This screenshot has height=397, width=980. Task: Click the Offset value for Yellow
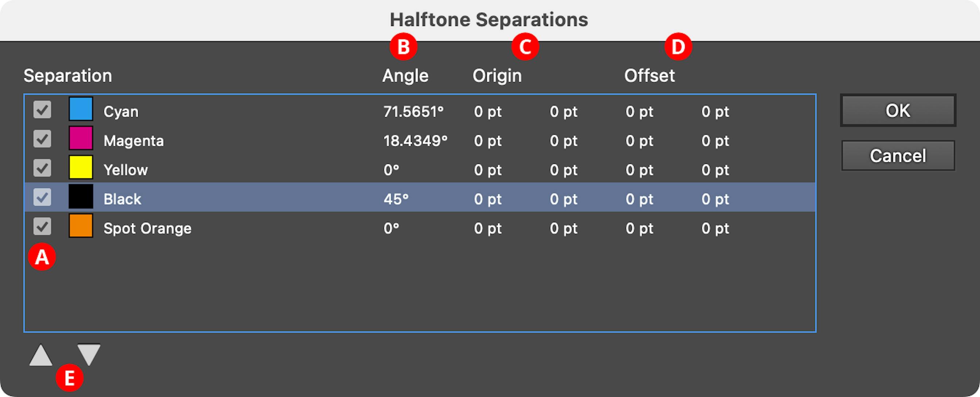[639, 169]
